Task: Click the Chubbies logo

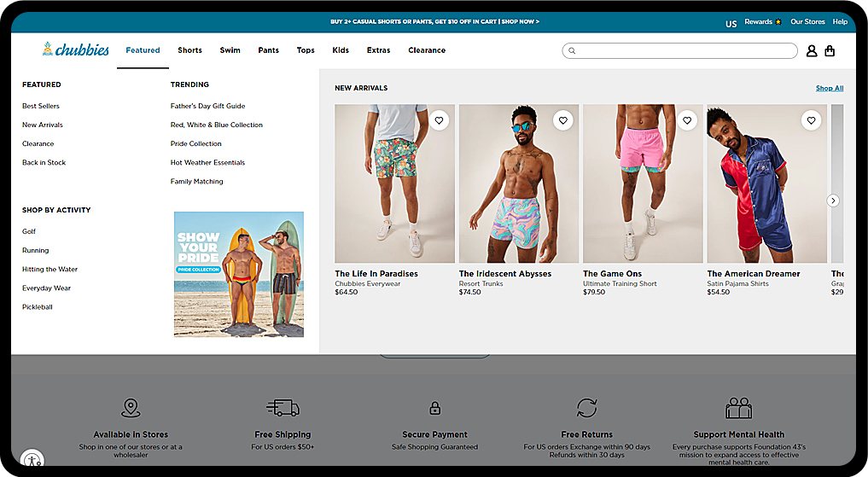Action: tap(76, 49)
